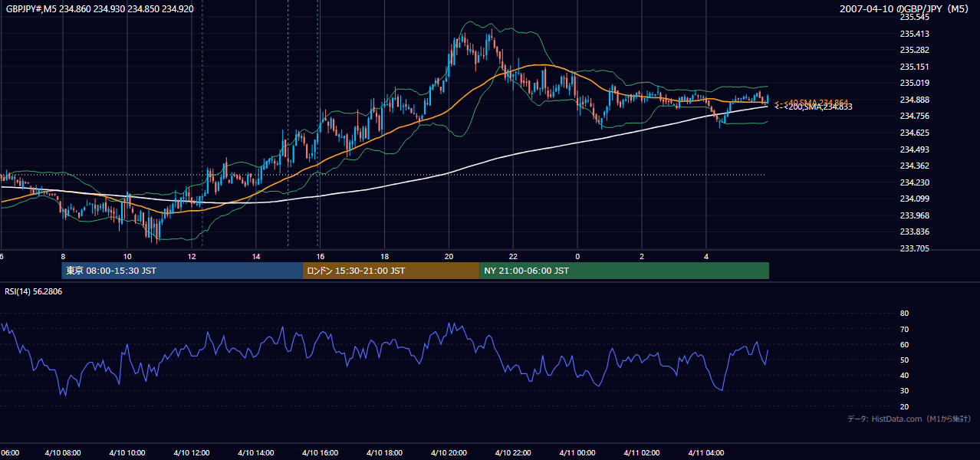The width and height of the screenshot is (980, 460).
Task: Click hour tick 10 on the price chart axis
Action: (127, 256)
